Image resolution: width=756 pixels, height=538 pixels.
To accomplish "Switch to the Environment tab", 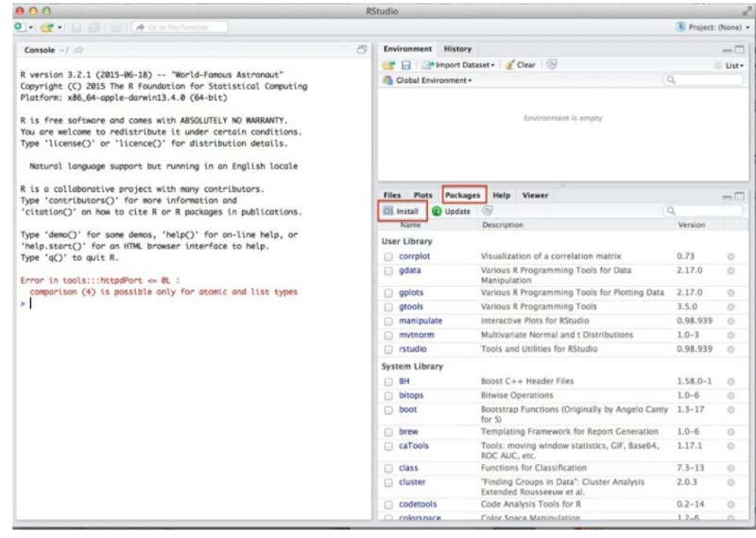I will click(x=407, y=49).
